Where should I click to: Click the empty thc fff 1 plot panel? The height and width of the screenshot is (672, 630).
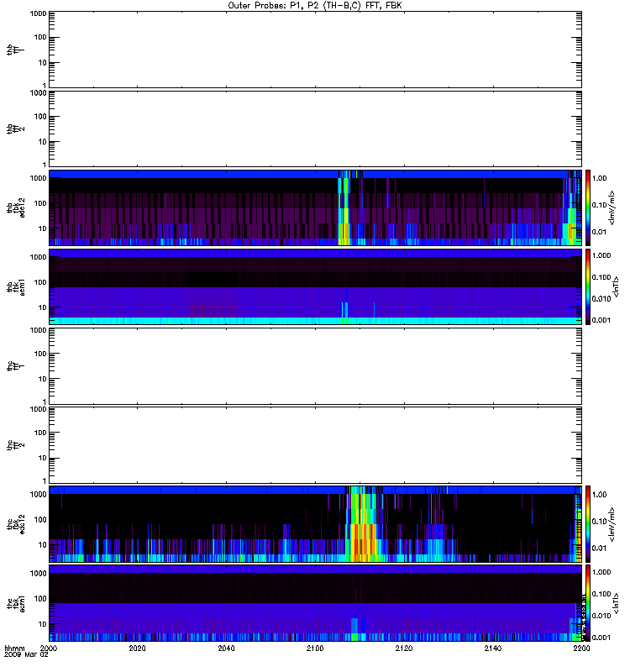[315, 366]
